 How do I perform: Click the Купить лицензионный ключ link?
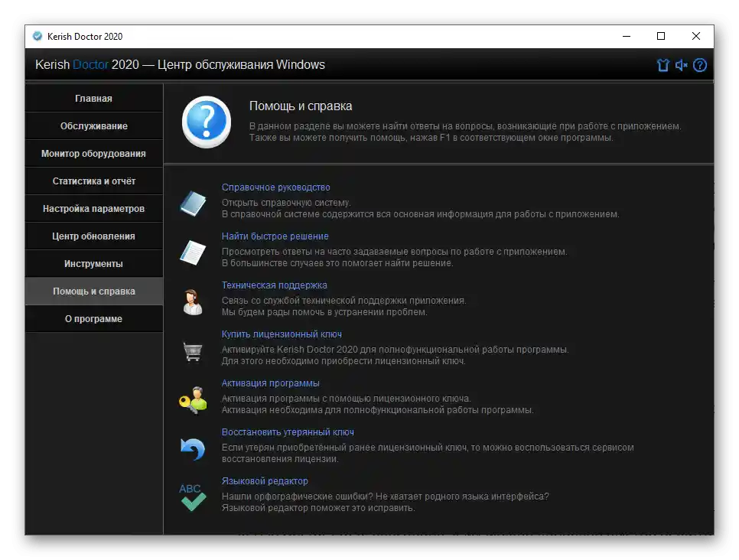pos(282,334)
